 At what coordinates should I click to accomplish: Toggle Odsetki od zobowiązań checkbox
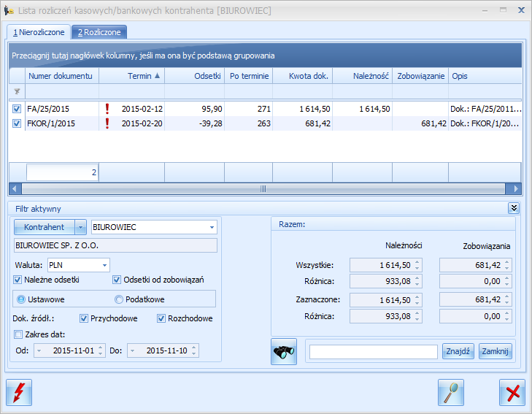coord(117,280)
